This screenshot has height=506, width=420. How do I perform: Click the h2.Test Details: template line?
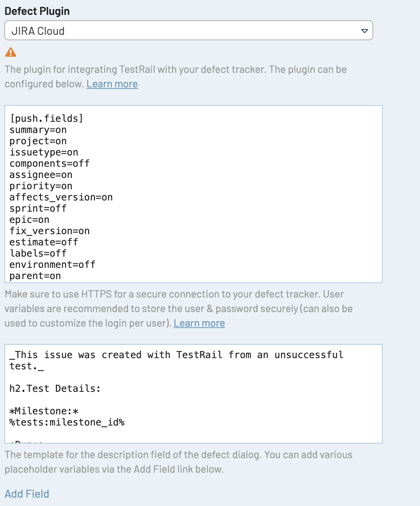55,389
